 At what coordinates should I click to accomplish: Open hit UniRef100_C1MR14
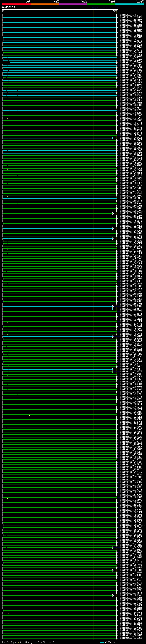tap(131, 55)
